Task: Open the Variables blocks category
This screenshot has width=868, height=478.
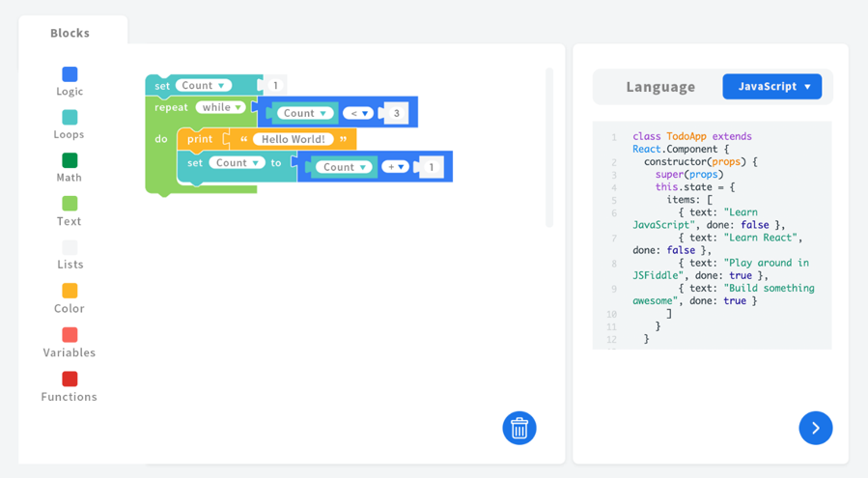Action: click(70, 342)
